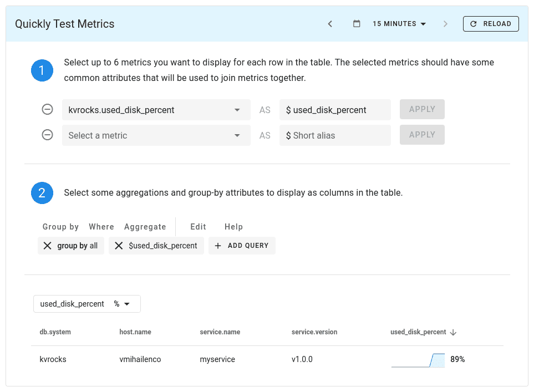Delete the $used_disk_percent query chip
This screenshot has width=534, height=392.
point(119,246)
